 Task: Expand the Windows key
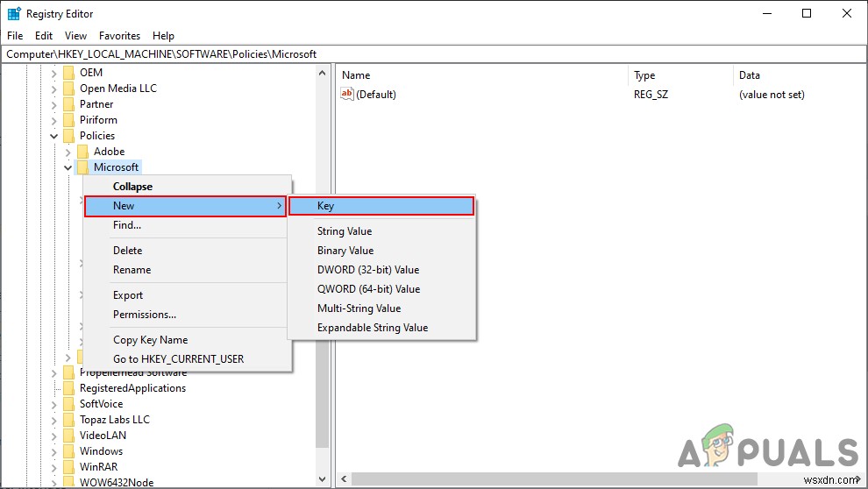tap(53, 451)
